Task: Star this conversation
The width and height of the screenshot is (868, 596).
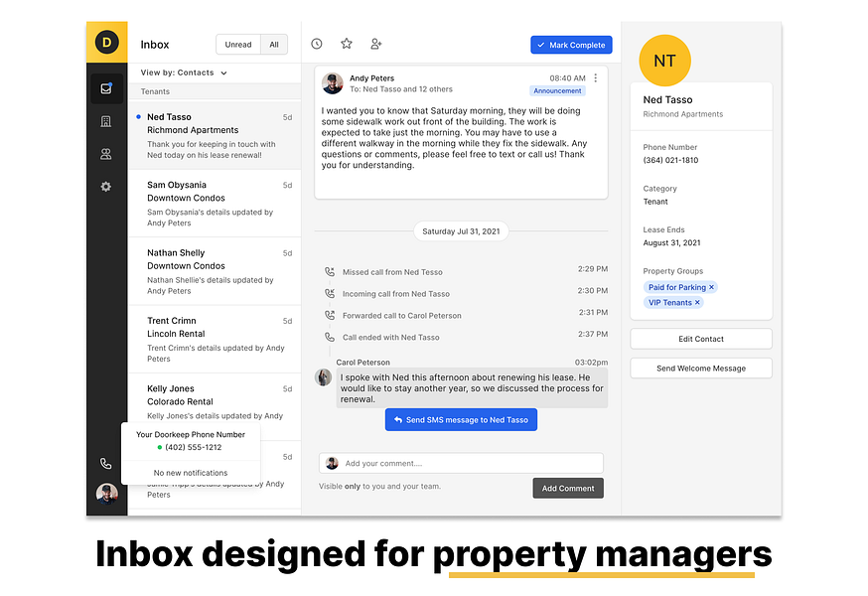Action: click(347, 44)
